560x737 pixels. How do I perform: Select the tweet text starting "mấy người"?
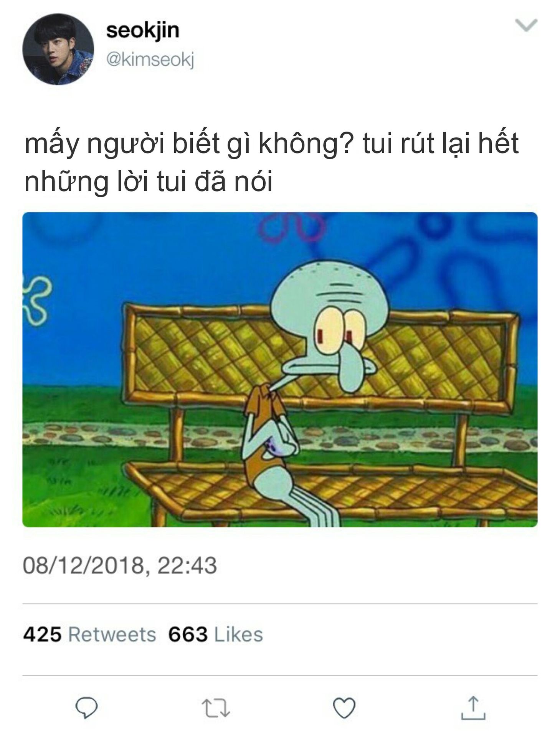pyautogui.click(x=272, y=162)
